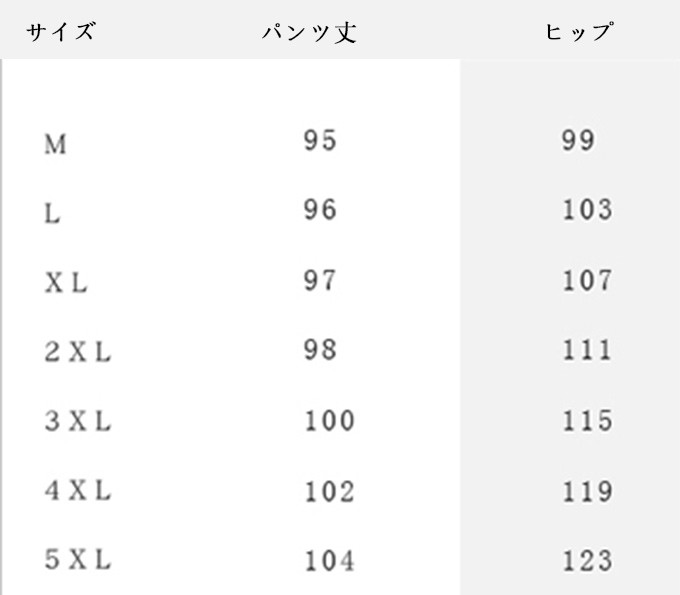
Task: Select the 4XL size label
Action: pos(77,491)
